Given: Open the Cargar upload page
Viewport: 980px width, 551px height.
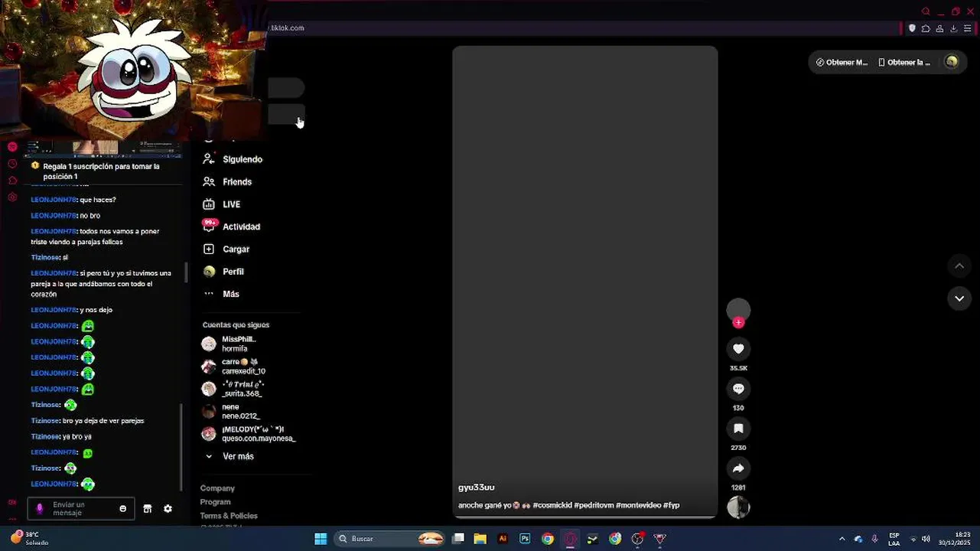Looking at the screenshot, I should click(226, 249).
